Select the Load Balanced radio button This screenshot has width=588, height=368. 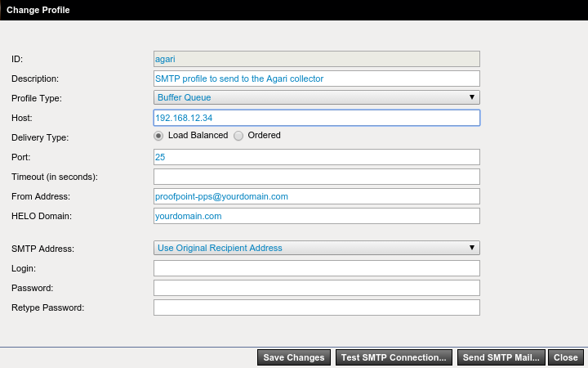pyautogui.click(x=158, y=136)
